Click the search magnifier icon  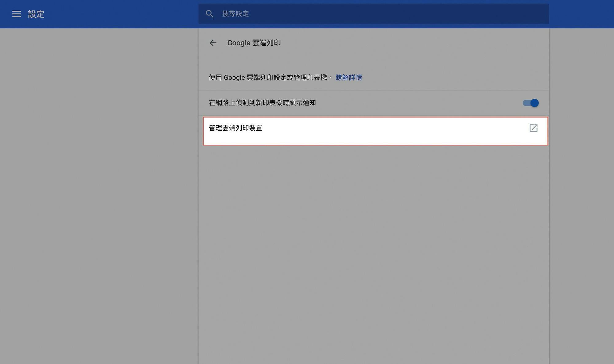click(x=210, y=14)
